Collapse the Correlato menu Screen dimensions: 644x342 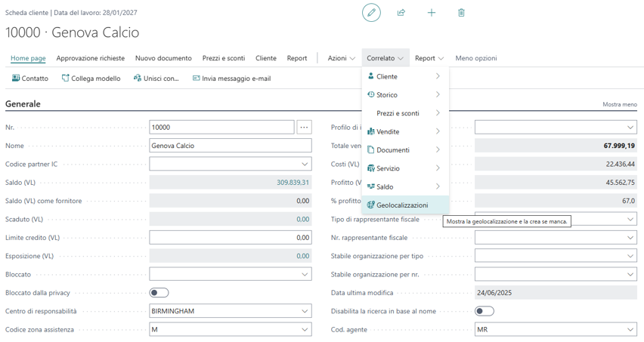[x=385, y=58]
